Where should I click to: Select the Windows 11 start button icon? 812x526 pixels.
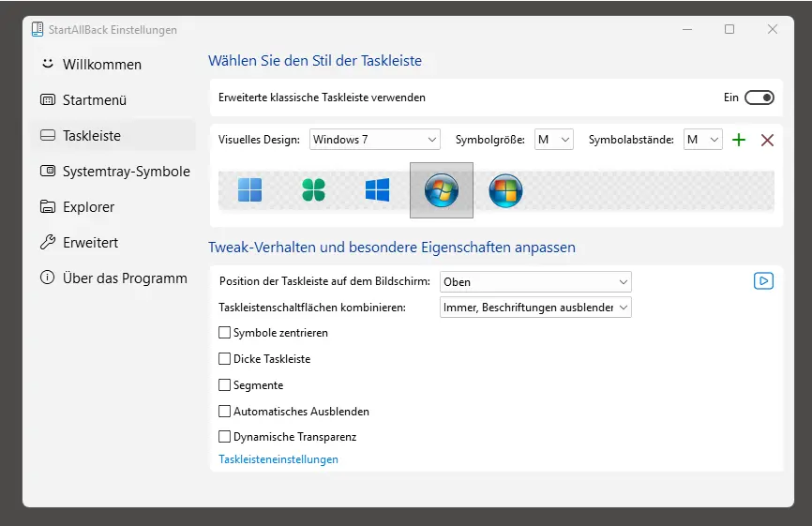(250, 190)
